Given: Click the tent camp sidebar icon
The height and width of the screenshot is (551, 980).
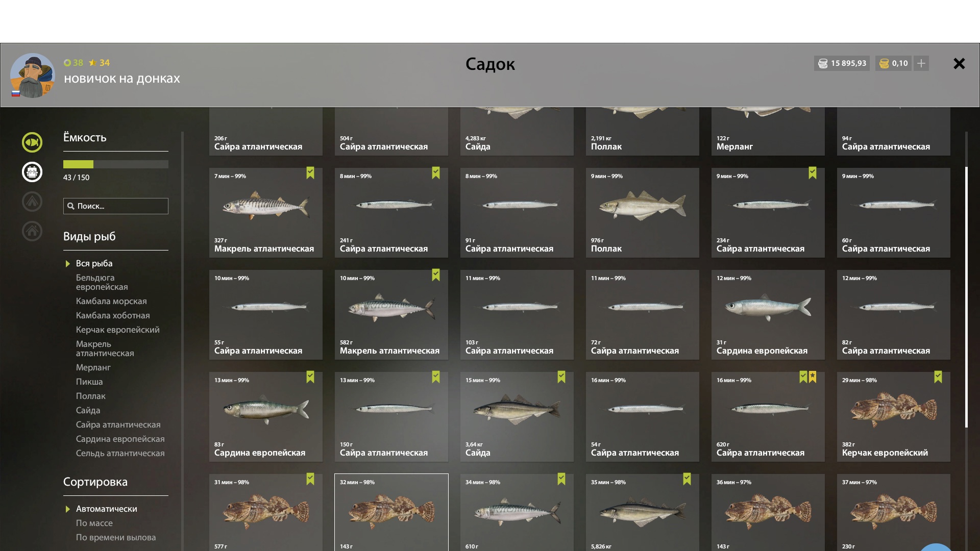Looking at the screenshot, I should [x=32, y=202].
